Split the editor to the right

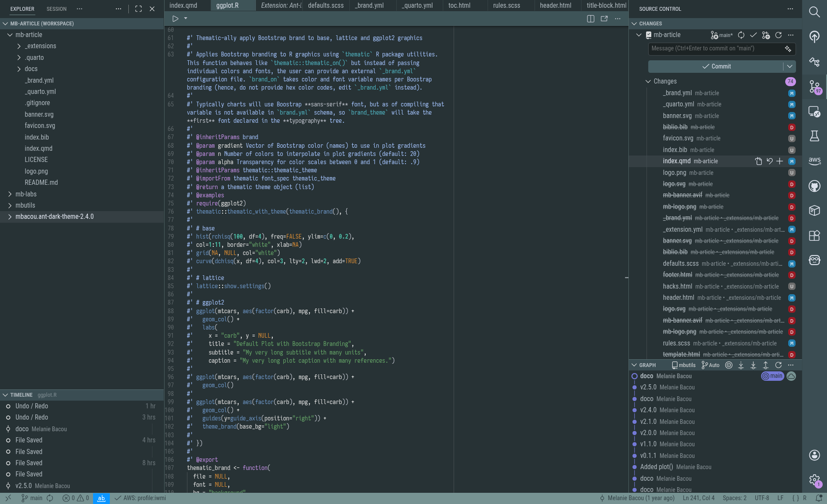tap(591, 19)
